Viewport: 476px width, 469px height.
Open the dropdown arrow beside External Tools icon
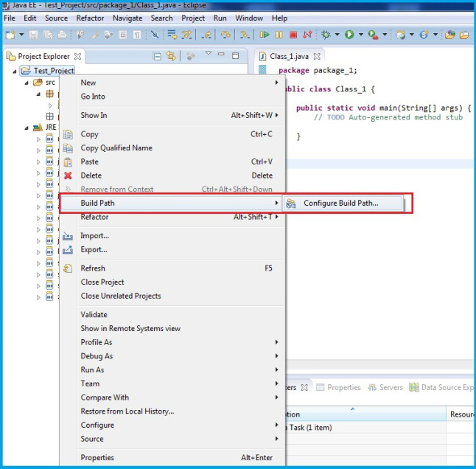point(385,35)
